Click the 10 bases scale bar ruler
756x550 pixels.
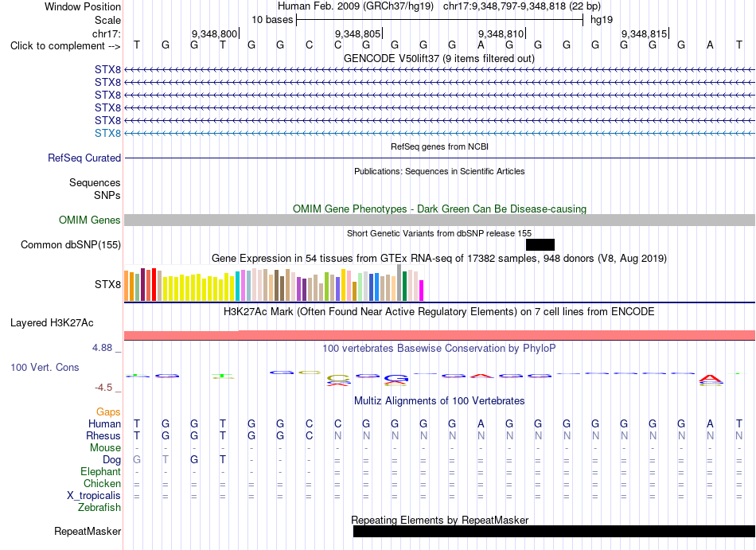(x=440, y=20)
